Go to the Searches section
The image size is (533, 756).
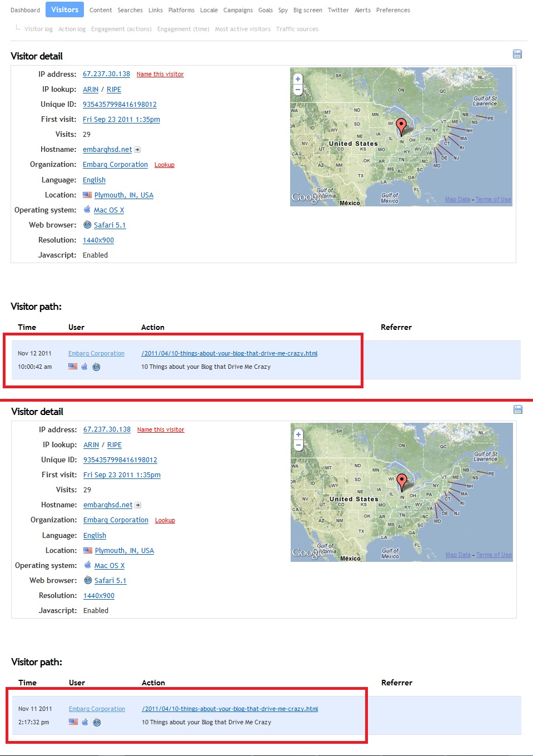[x=130, y=10]
